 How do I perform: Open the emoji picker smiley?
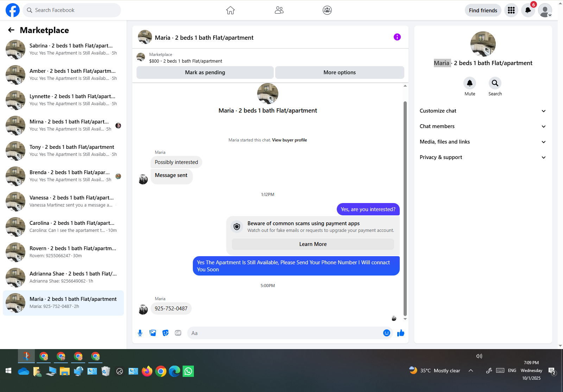(387, 333)
